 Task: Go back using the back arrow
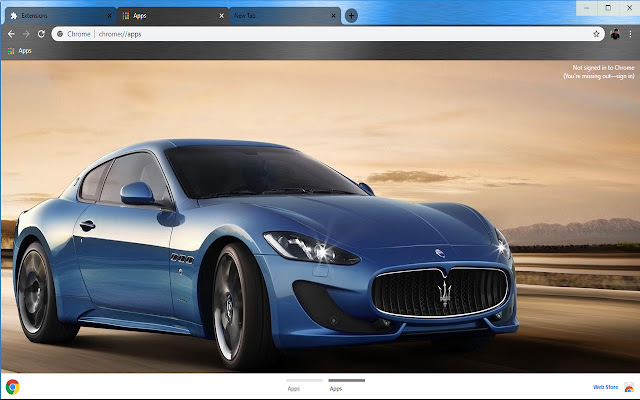[11, 34]
